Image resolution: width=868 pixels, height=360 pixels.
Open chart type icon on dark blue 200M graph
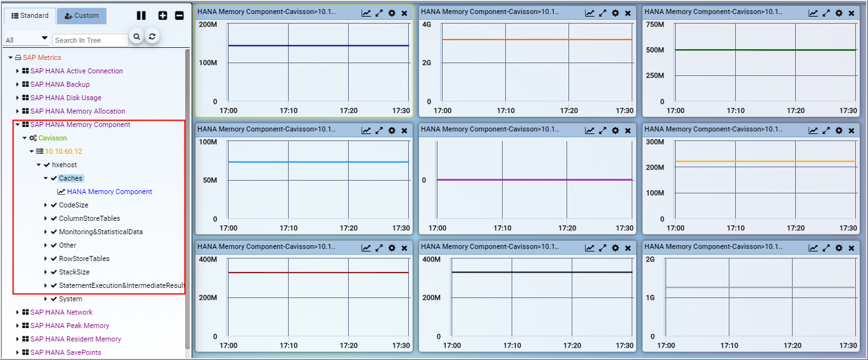[366, 13]
